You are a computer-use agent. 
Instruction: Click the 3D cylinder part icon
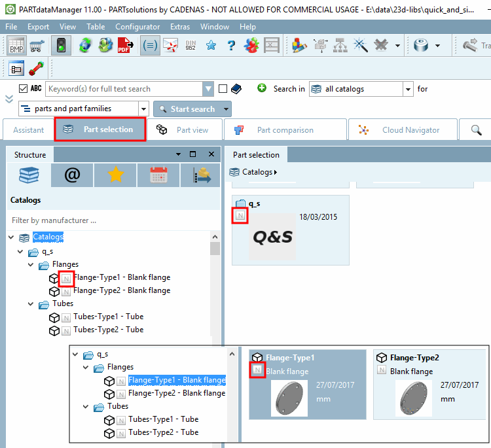tap(421, 46)
